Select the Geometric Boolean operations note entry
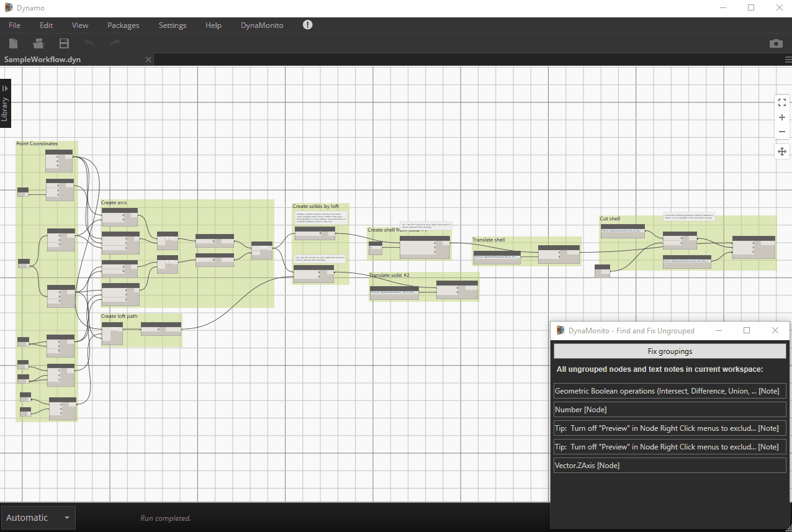This screenshot has width=792, height=532. pyautogui.click(x=670, y=391)
